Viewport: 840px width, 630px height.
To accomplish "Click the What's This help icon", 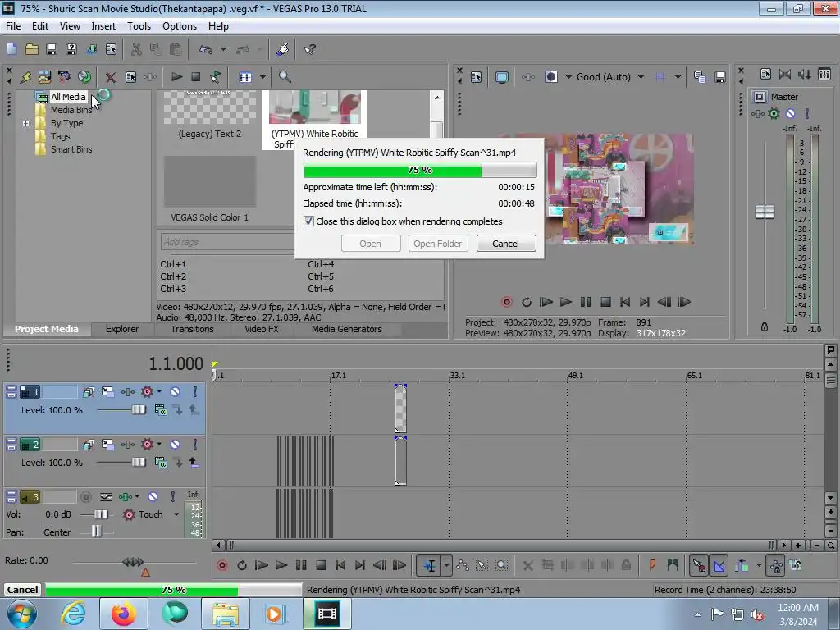I will click(x=309, y=49).
